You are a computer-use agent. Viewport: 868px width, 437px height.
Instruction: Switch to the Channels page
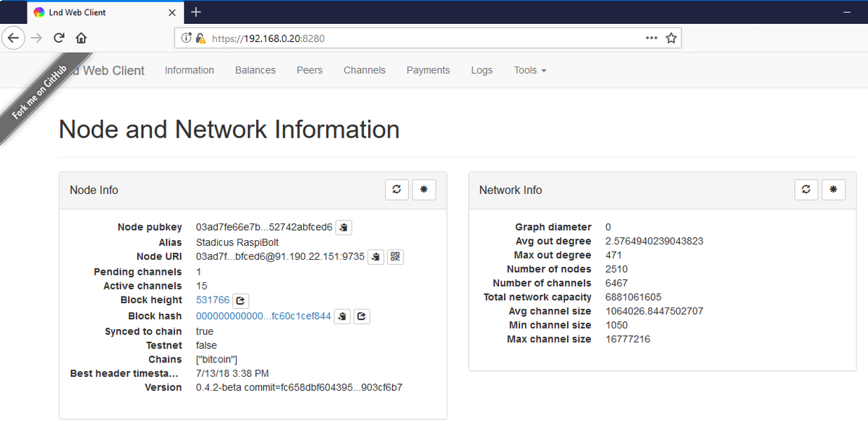point(365,70)
